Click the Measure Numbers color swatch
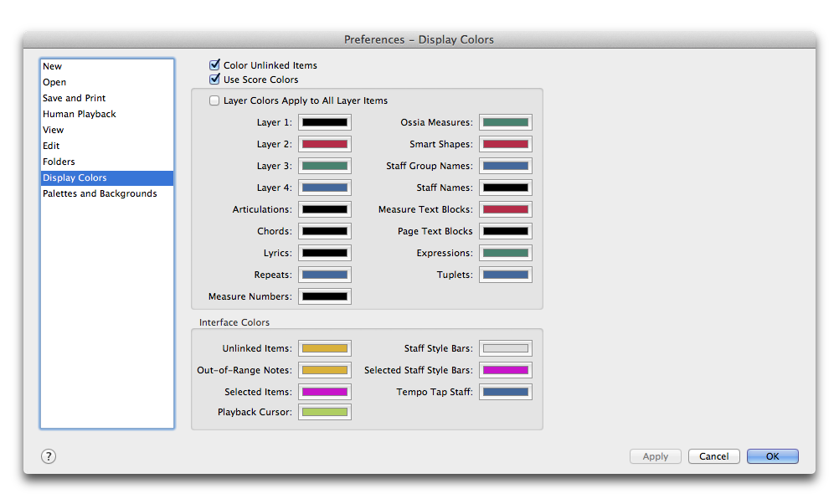This screenshot has height=504, width=839. pyautogui.click(x=325, y=296)
